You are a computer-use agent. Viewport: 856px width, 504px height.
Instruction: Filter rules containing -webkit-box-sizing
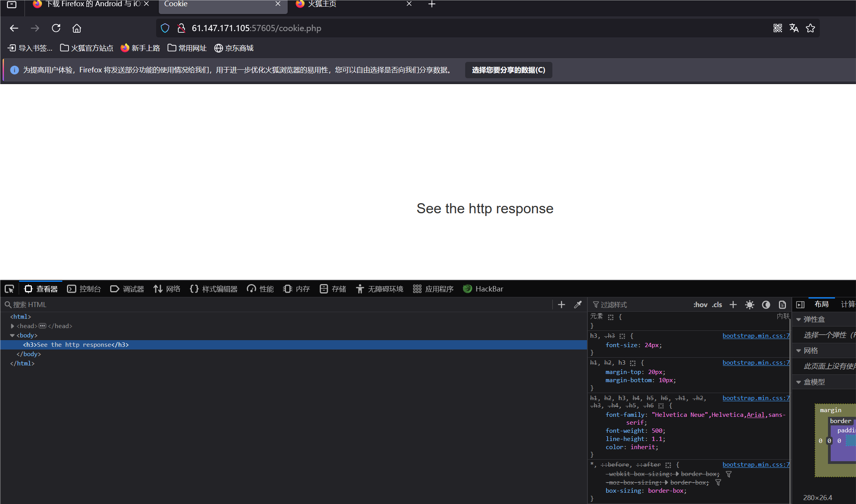729,474
